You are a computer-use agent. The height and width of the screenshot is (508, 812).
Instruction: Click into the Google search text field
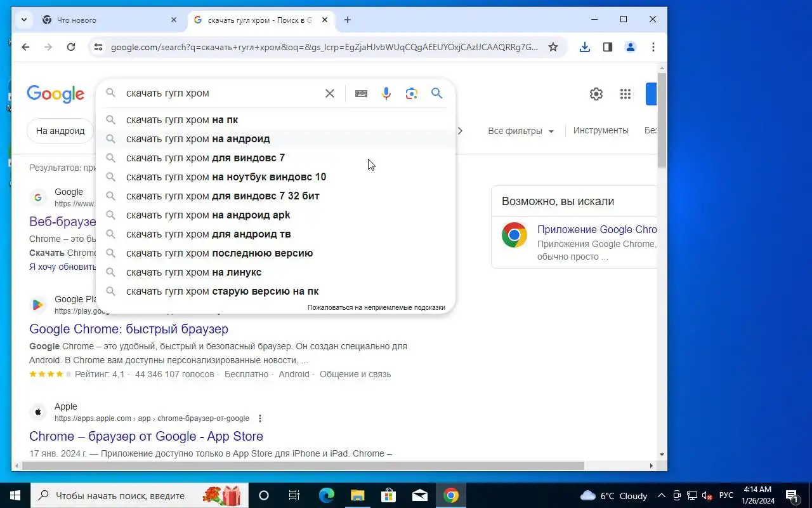point(222,93)
